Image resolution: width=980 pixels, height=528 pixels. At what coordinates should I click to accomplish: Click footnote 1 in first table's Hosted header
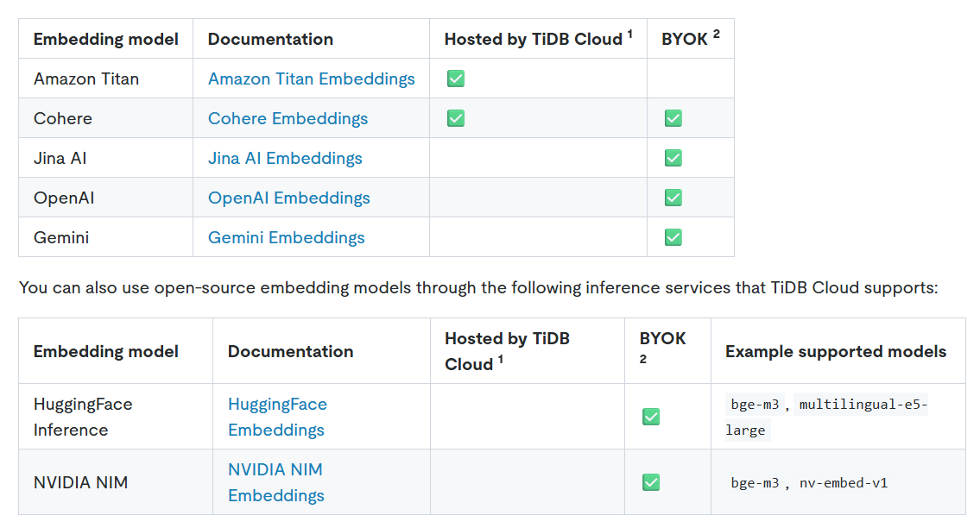[x=630, y=34]
